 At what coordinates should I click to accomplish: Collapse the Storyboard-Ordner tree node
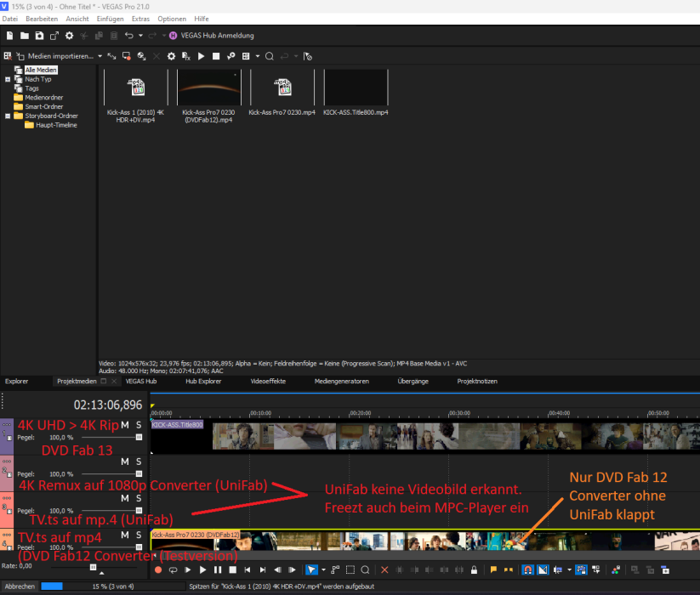click(x=8, y=116)
